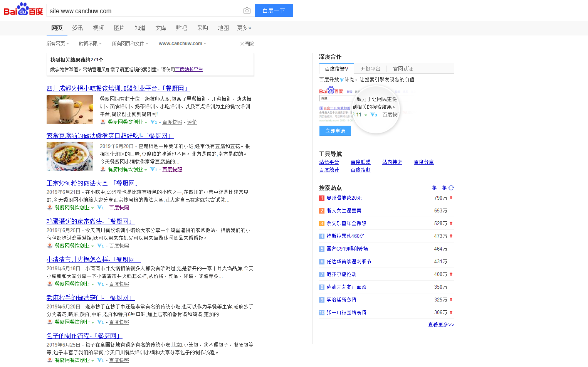Open hot topic 国产C919顺利转场
Screen dimensions: 588x367
tap(347, 249)
